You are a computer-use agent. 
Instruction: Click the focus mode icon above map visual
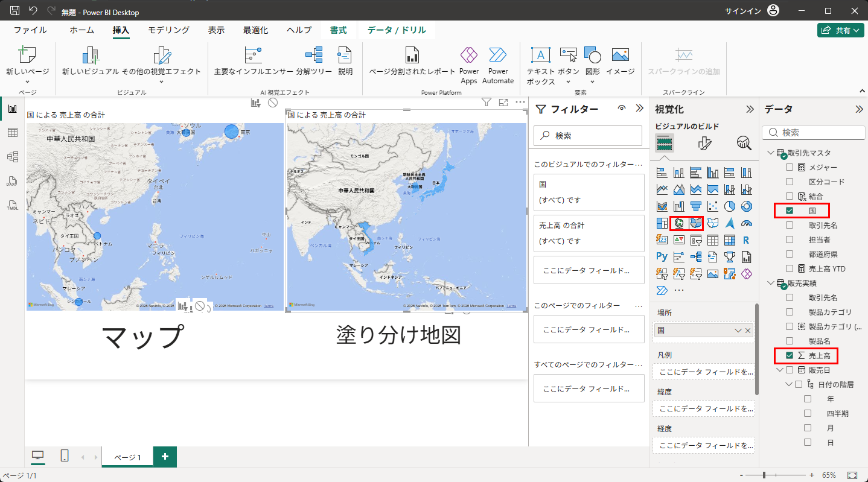pyautogui.click(x=503, y=103)
